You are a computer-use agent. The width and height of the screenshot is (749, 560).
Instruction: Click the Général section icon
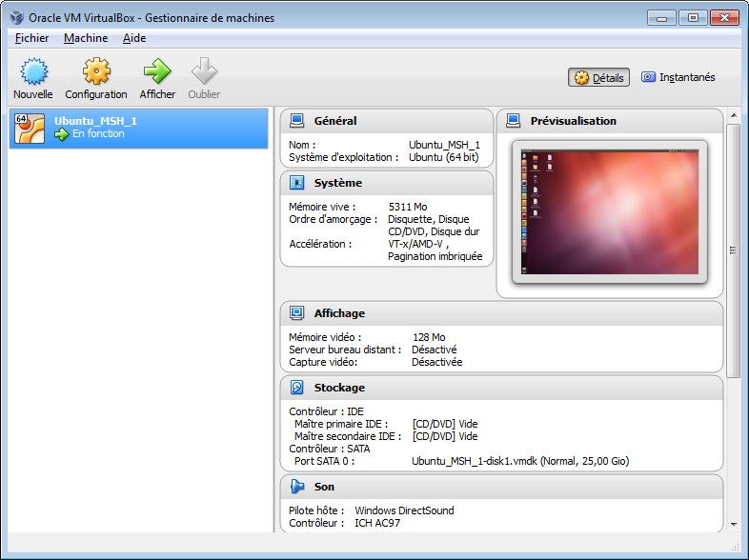(x=297, y=121)
